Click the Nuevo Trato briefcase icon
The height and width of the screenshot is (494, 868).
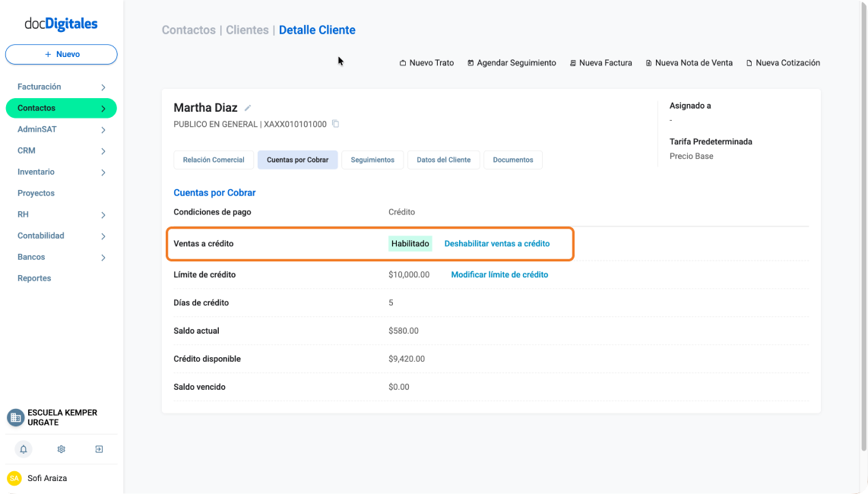coord(402,63)
